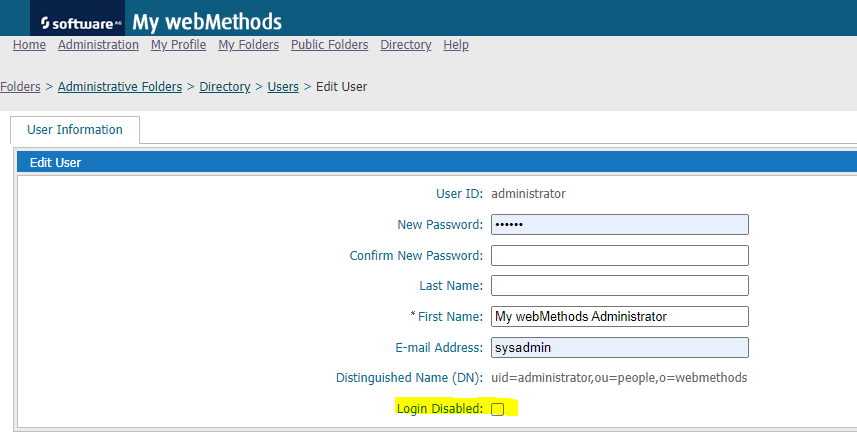Click the My webMethods header title
Screen dimensions: 857x443
point(207,22)
